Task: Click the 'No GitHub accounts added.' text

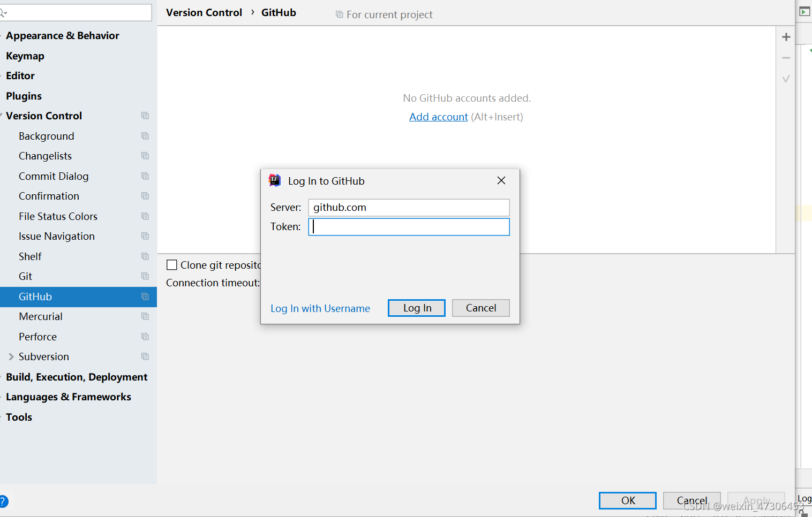Action: pos(467,98)
